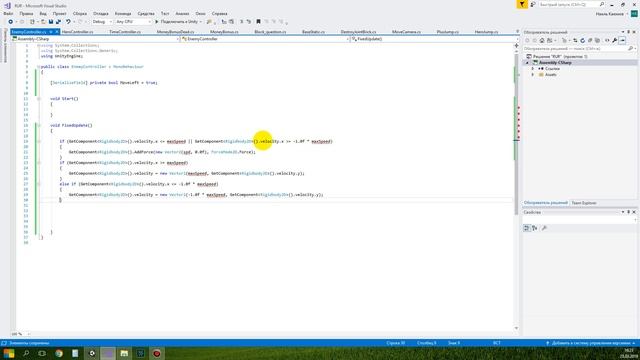The image size is (640, 360).
Task: Open the FixedUpdate() member navigation dropdown
Action: point(435,39)
